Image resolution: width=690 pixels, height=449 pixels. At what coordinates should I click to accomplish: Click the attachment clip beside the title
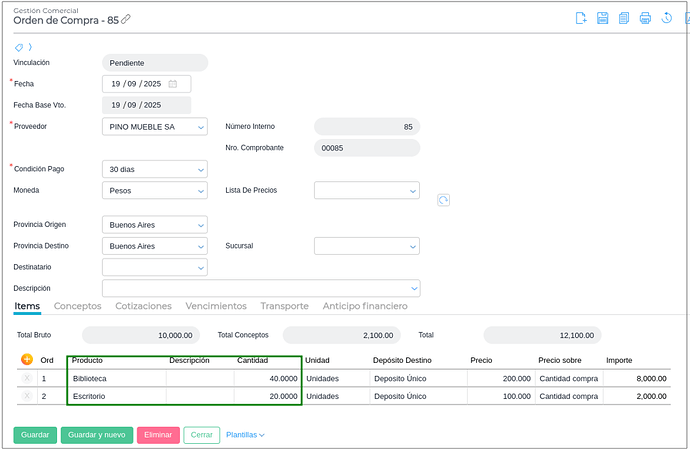tap(126, 19)
